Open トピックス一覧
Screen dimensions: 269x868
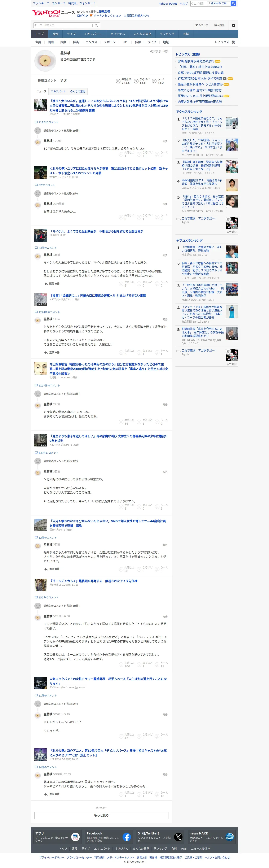(x=225, y=43)
